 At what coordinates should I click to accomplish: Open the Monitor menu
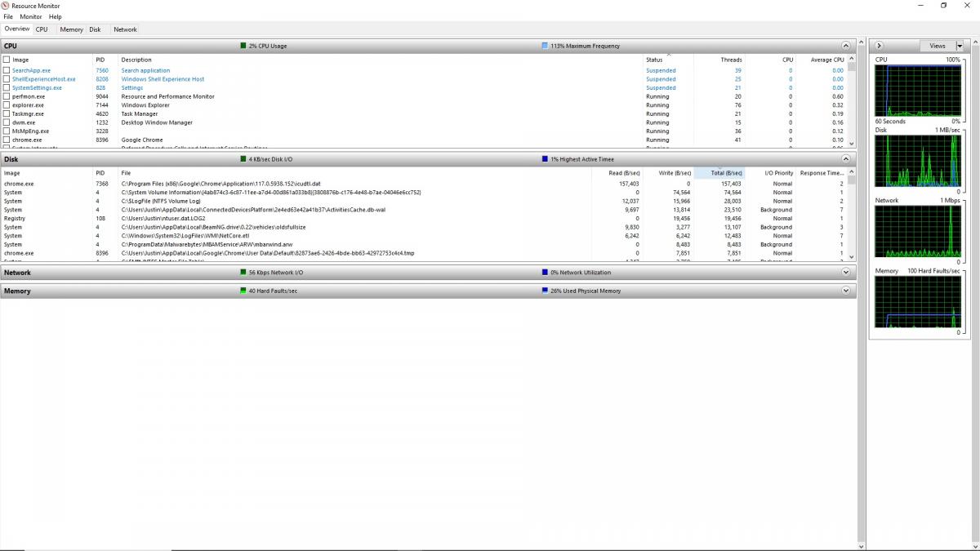(31, 16)
